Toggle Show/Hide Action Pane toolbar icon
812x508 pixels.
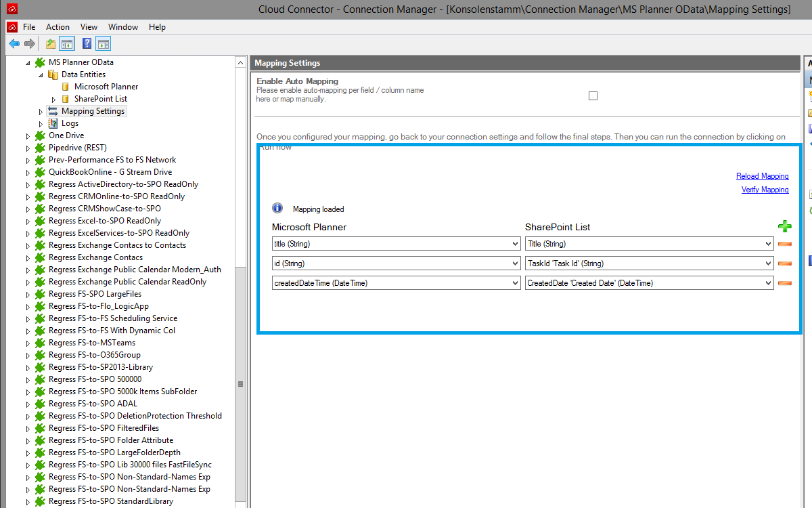(x=103, y=44)
